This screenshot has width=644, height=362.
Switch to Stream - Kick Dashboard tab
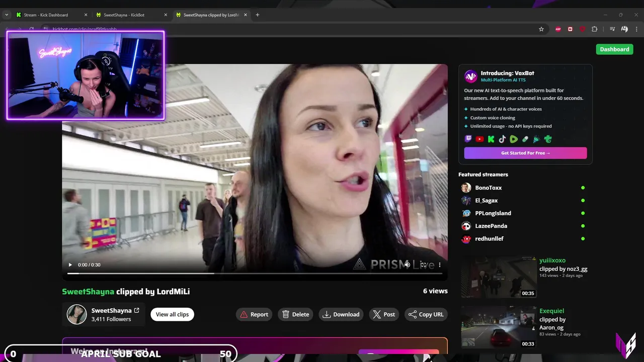tap(46, 15)
